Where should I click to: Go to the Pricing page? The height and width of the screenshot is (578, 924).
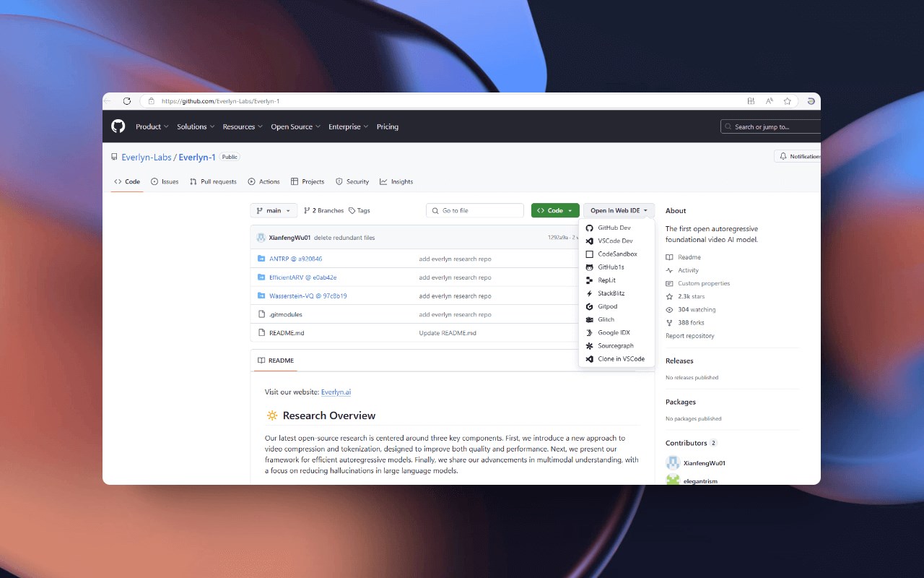click(x=388, y=126)
